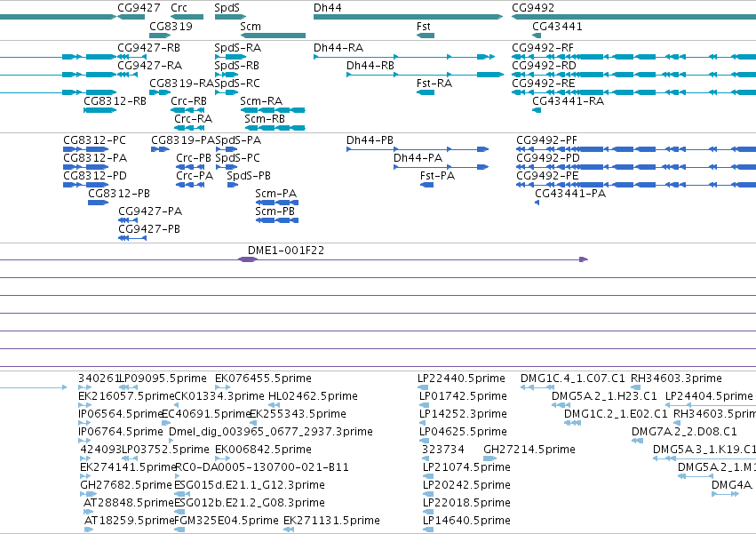Click protein SpdS-PB

(x=233, y=185)
